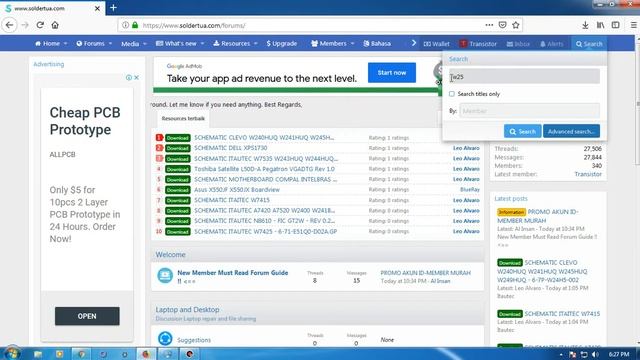Click the New Member forum guide icon

pyautogui.click(x=165, y=276)
